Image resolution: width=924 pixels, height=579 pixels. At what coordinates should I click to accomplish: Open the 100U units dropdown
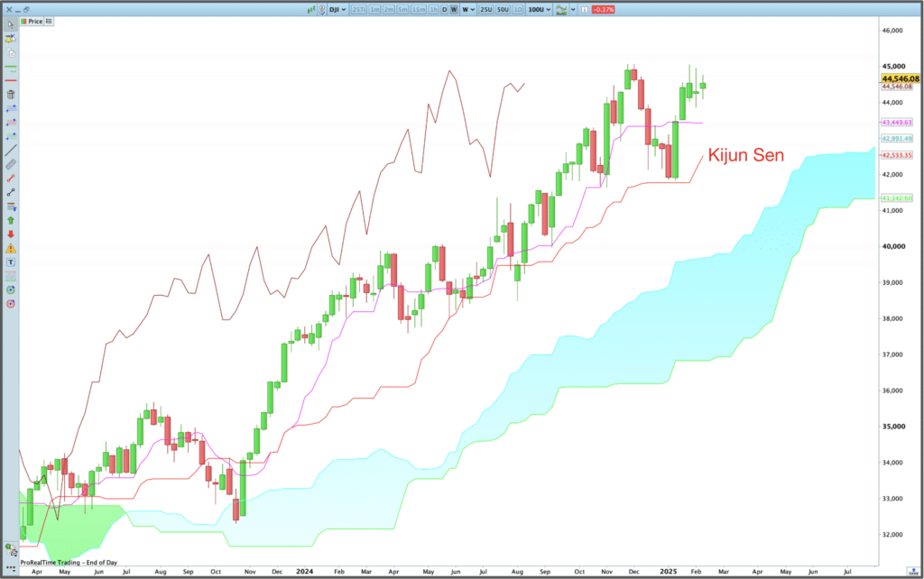point(539,8)
